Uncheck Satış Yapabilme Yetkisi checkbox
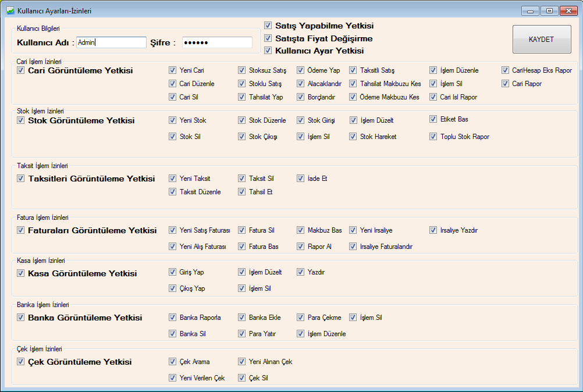This screenshot has width=583, height=392. click(268, 26)
